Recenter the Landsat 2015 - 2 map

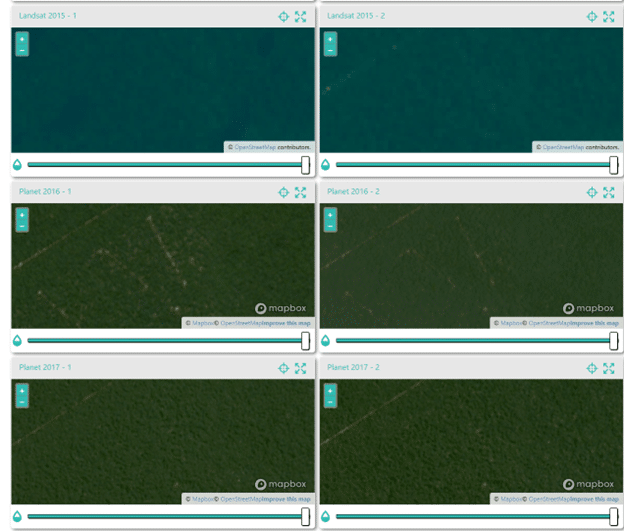(592, 17)
